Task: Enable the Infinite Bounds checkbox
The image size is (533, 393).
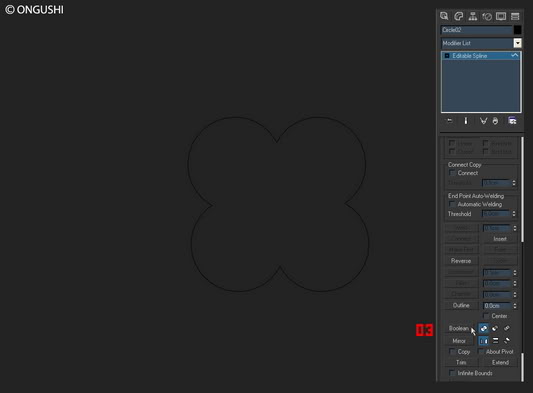Action: (x=452, y=373)
